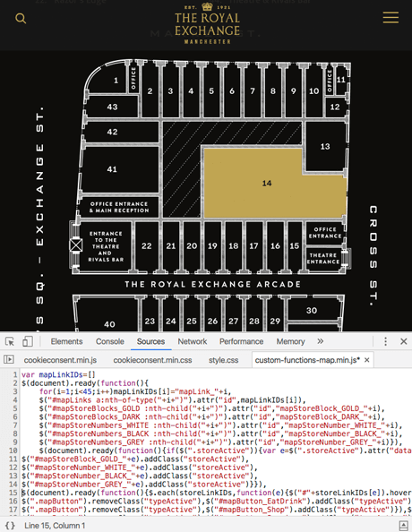Select custom-functions-map.min.js file tab
This screenshot has height=532, width=412.
(307, 360)
